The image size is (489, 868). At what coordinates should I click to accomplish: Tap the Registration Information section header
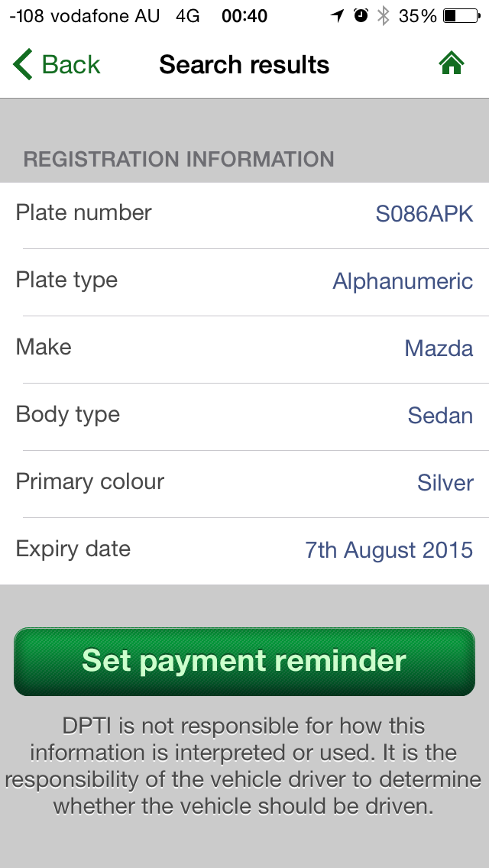pos(179,159)
